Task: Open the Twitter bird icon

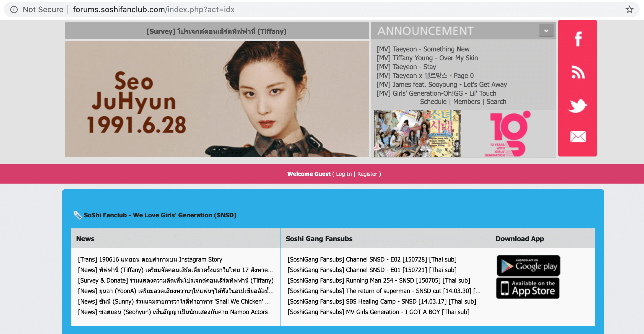Action: 577,106
